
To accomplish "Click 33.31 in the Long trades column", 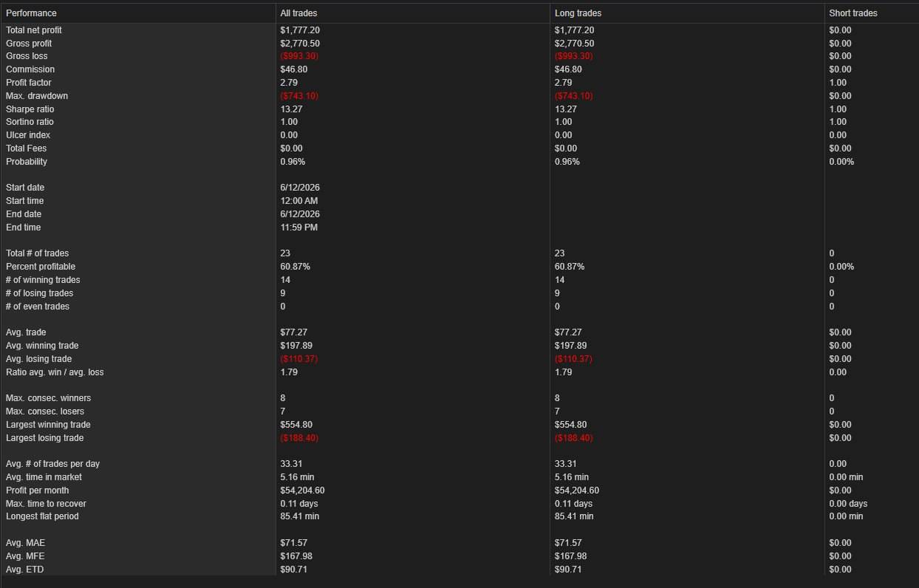I will [565, 464].
